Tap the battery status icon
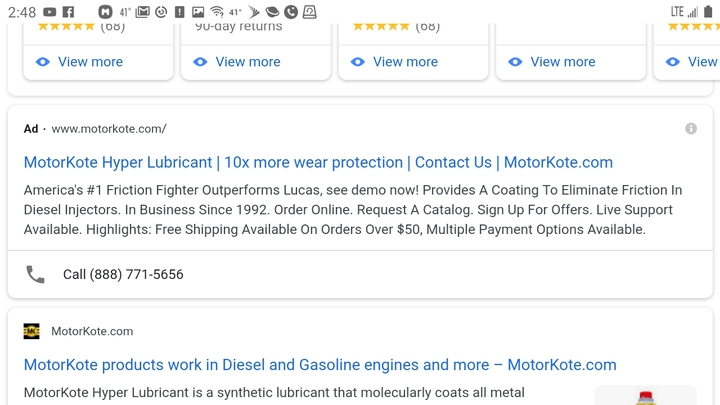Viewport: 720px width, 405px height. coord(708,12)
